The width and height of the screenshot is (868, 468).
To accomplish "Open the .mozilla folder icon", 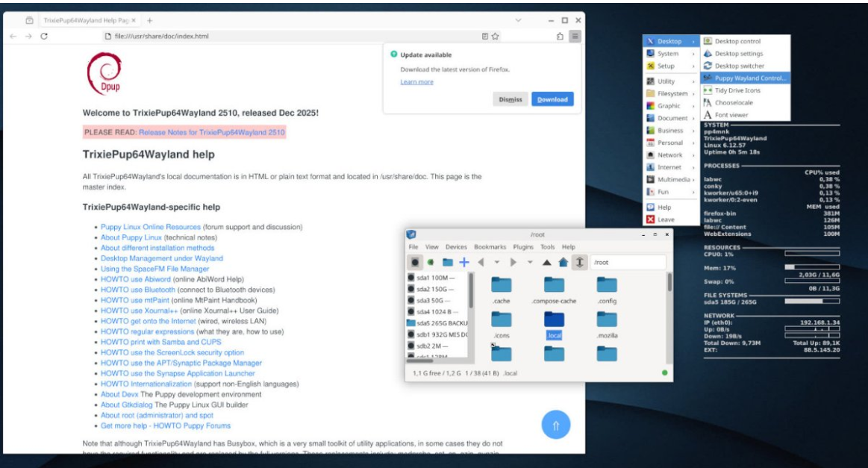I will pos(607,319).
